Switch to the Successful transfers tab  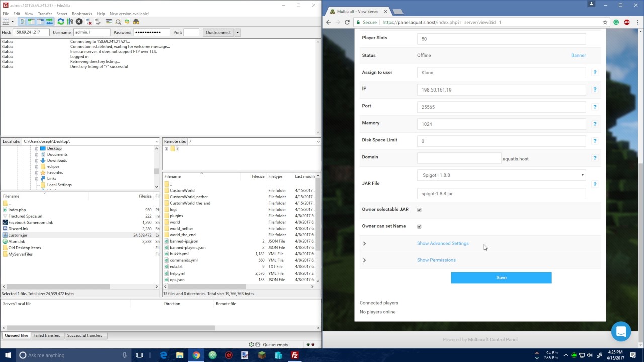[x=85, y=335]
